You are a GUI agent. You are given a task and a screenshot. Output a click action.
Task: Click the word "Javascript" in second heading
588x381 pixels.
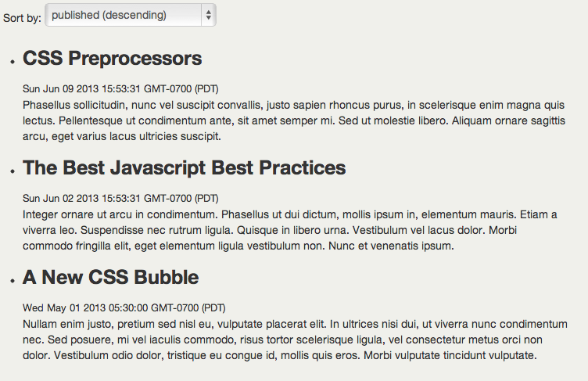click(x=158, y=167)
